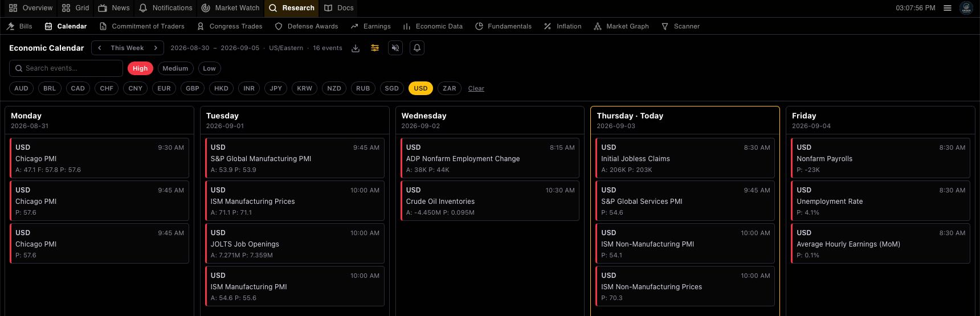Image resolution: width=980 pixels, height=316 pixels.
Task: Toggle the Low impact filter
Action: tap(210, 68)
